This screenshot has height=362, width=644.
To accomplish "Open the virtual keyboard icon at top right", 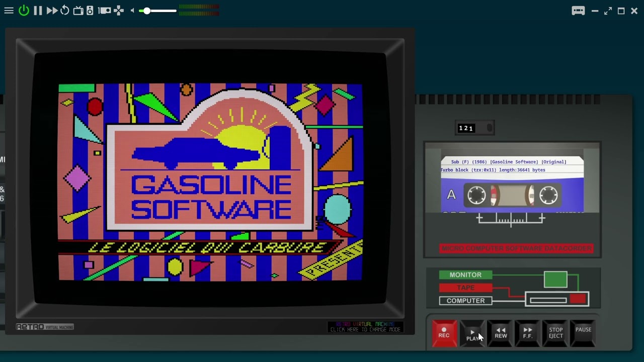I will point(578,11).
